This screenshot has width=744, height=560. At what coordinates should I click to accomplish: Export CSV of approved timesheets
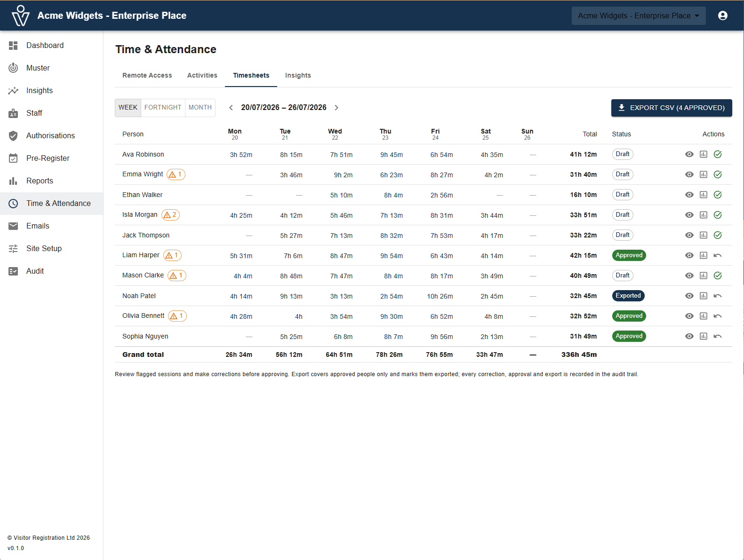click(672, 108)
